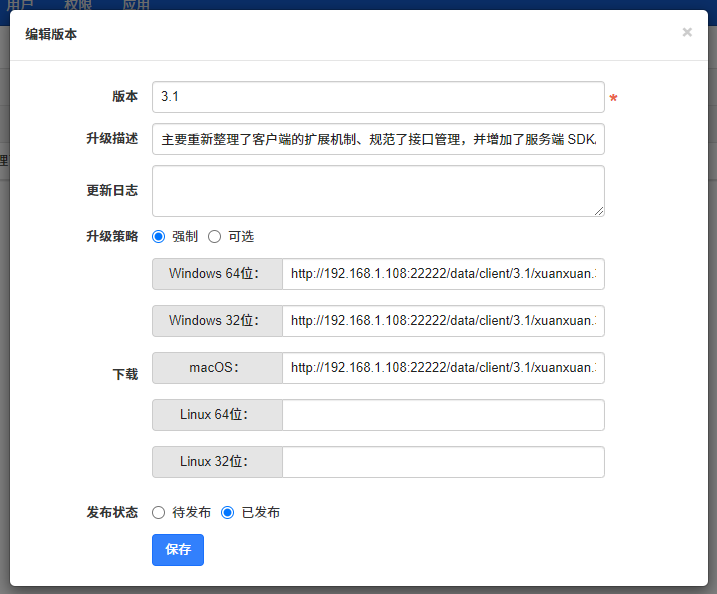Close the 编辑版本 dialog with X
The image size is (717, 594).
pyautogui.click(x=687, y=33)
